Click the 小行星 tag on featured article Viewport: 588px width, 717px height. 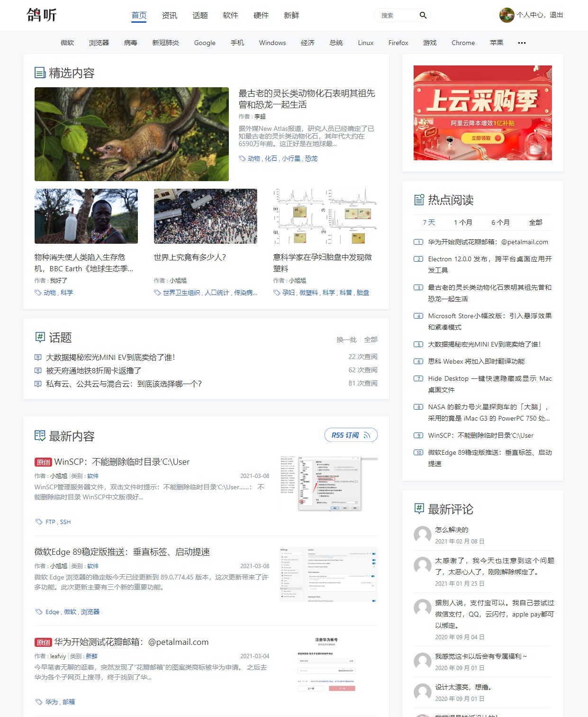pyautogui.click(x=291, y=158)
